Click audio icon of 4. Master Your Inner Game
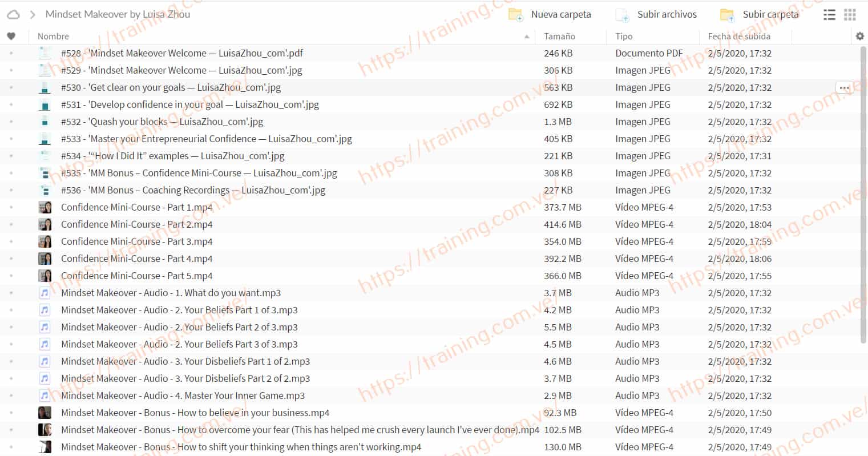The height and width of the screenshot is (456, 868). pos(45,396)
